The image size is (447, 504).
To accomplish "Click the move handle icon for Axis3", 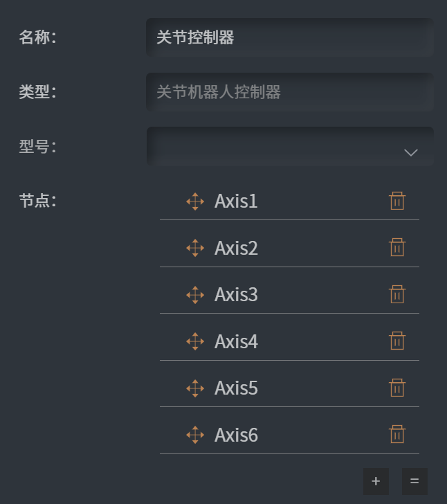I will (195, 295).
